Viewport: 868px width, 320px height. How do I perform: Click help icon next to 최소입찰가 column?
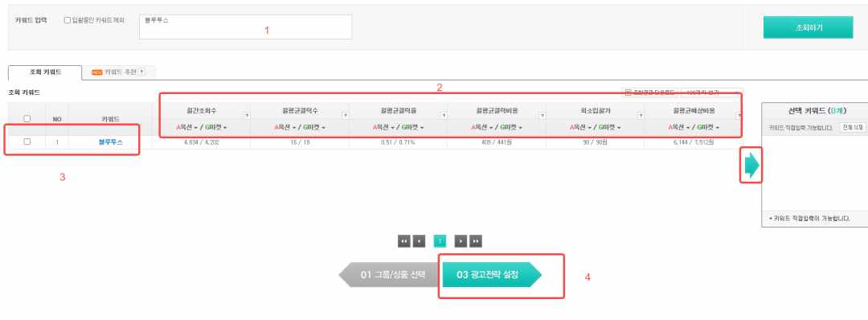click(x=641, y=115)
